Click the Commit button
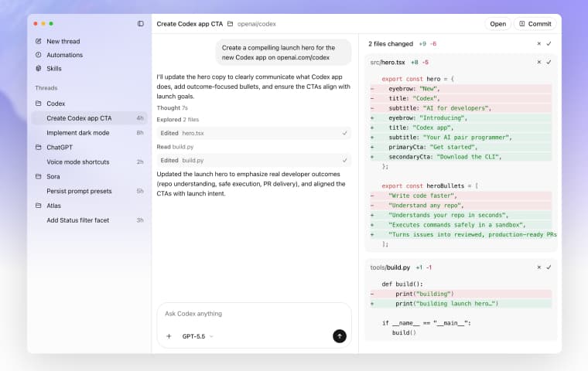This screenshot has height=371, width=588. (535, 24)
